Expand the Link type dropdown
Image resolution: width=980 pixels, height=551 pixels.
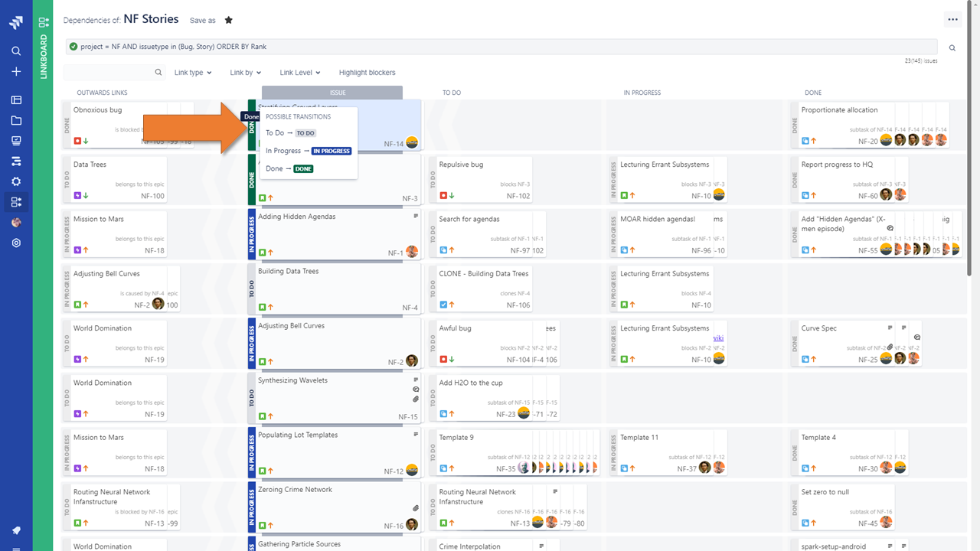tap(192, 73)
